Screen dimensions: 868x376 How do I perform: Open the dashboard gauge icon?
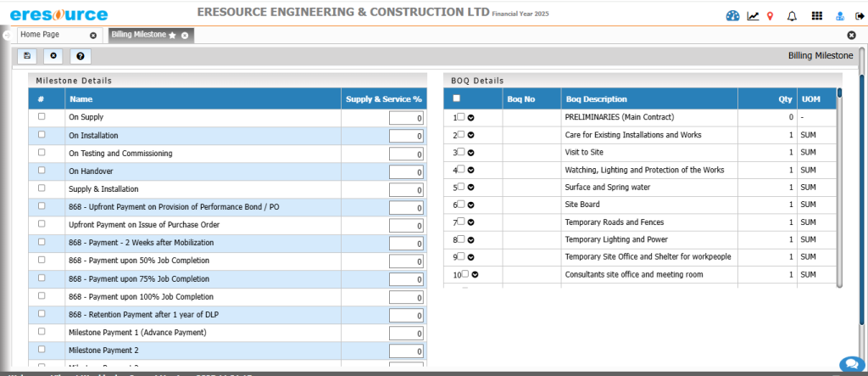point(733,16)
